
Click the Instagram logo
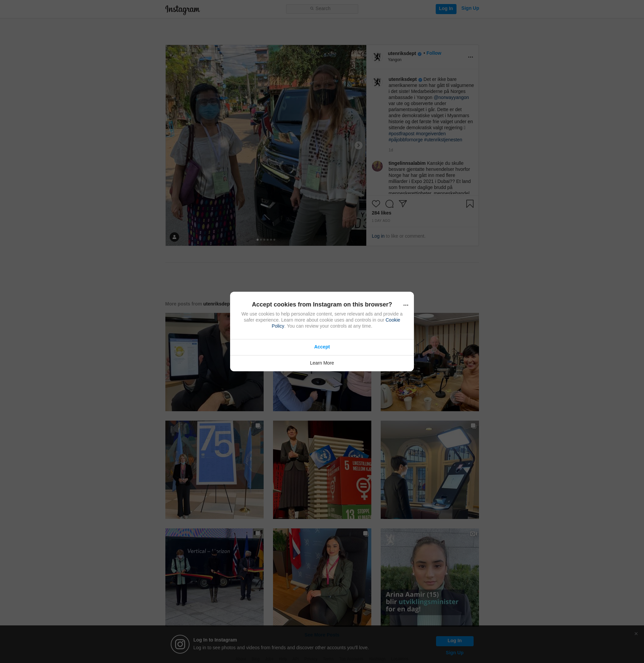pyautogui.click(x=182, y=9)
